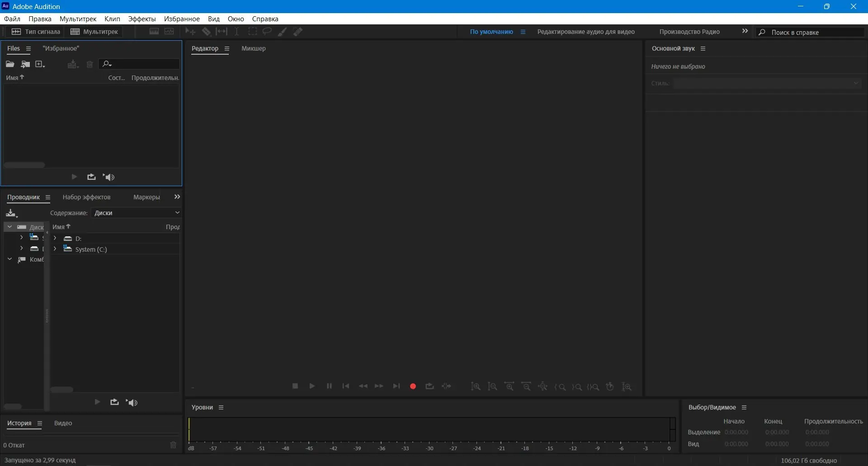Click Zoom Out time icon
Screen dimensions: 868x466
coord(526,386)
